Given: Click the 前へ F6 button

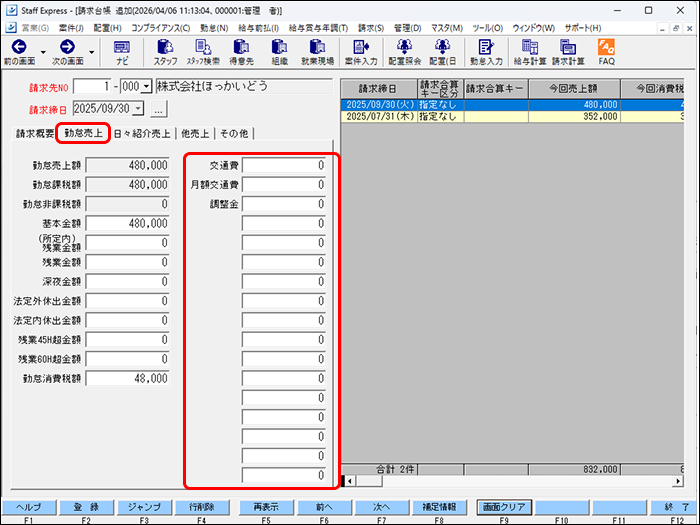Looking at the screenshot, I should click(324, 507).
